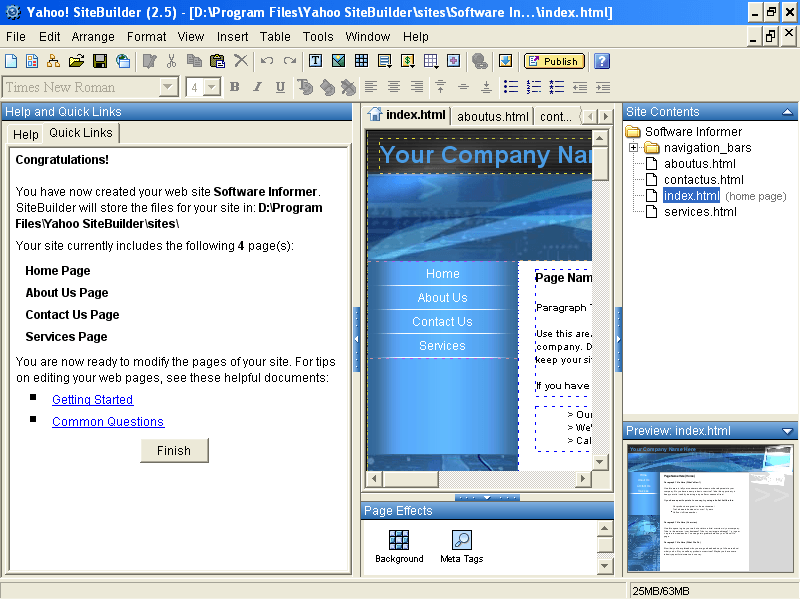This screenshot has width=800, height=600.
Task: Click the insert add-ons plus icon
Action: [x=453, y=61]
